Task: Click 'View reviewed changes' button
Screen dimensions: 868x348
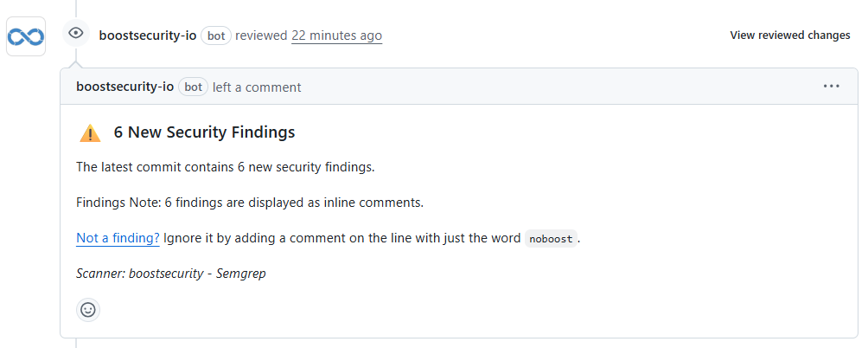Action: pyautogui.click(x=790, y=35)
